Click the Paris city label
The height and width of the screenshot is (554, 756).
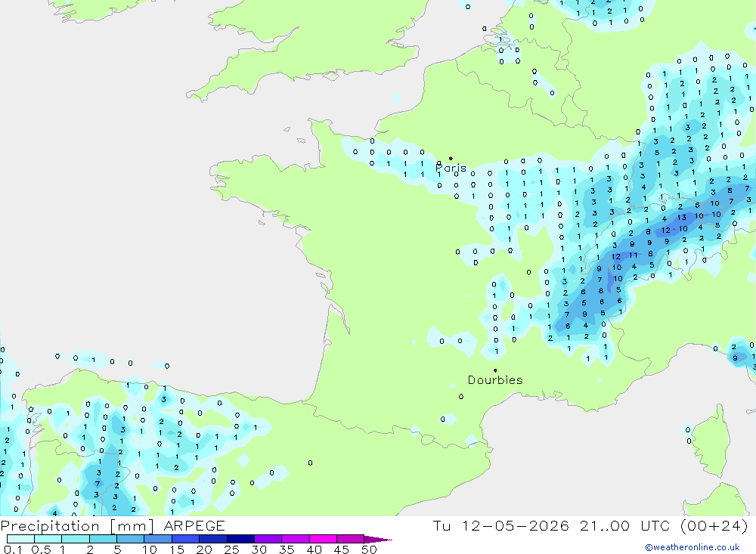(x=451, y=168)
